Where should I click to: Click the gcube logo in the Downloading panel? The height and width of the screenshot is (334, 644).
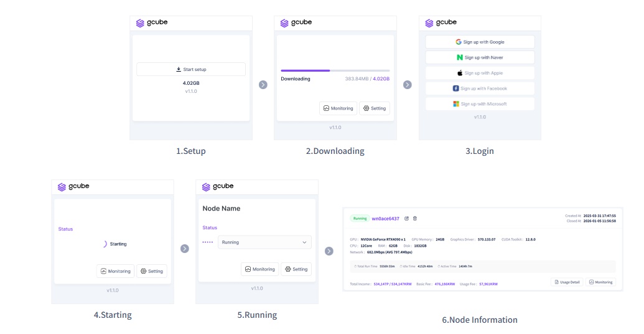[296, 22]
